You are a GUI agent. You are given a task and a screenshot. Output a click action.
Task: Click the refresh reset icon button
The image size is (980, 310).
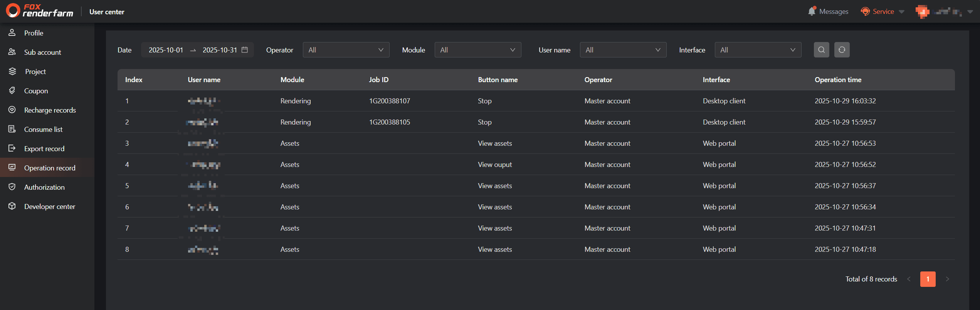coord(842,50)
